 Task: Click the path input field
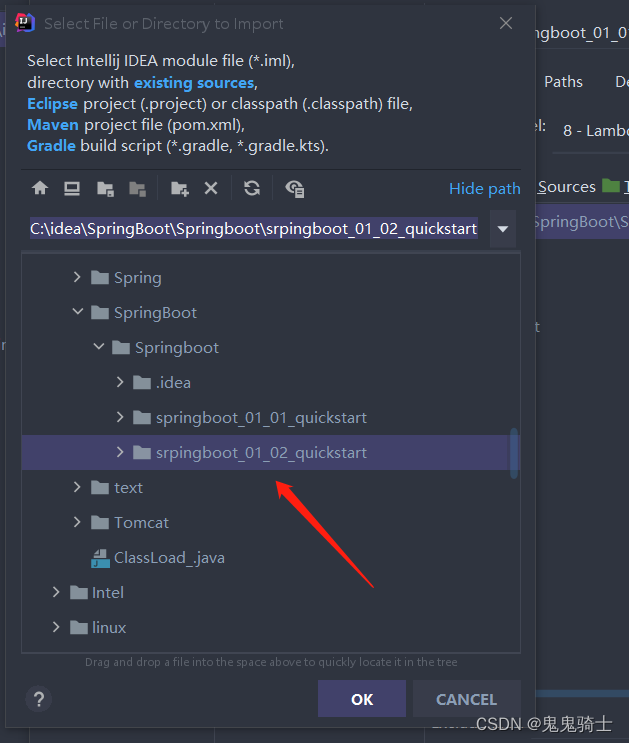point(254,229)
